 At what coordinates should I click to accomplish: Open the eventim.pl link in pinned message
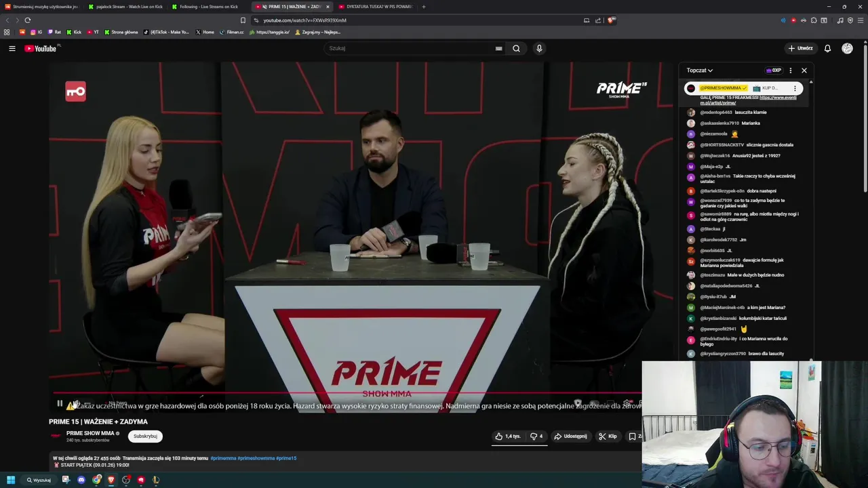tap(749, 100)
